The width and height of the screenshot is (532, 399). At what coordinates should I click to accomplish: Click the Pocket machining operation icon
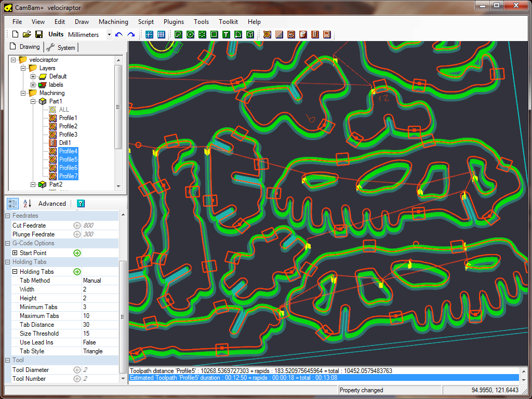tap(279, 35)
